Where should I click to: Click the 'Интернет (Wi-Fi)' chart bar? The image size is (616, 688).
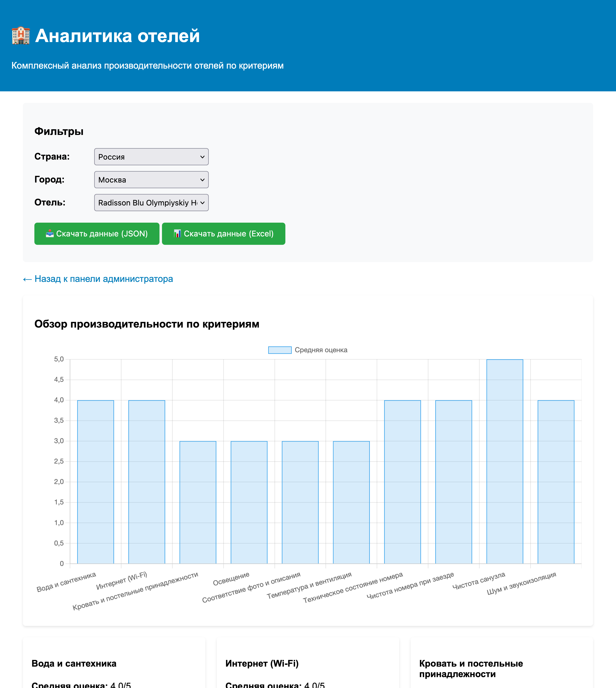pos(147,481)
